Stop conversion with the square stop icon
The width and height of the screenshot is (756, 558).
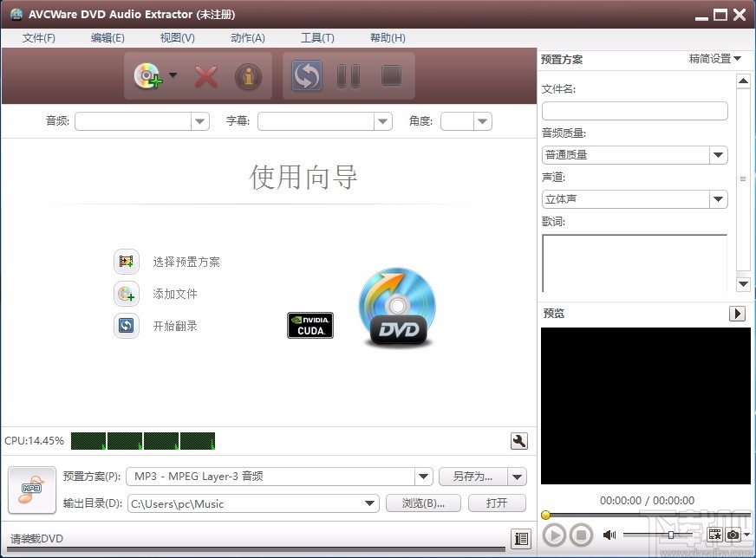pyautogui.click(x=390, y=76)
